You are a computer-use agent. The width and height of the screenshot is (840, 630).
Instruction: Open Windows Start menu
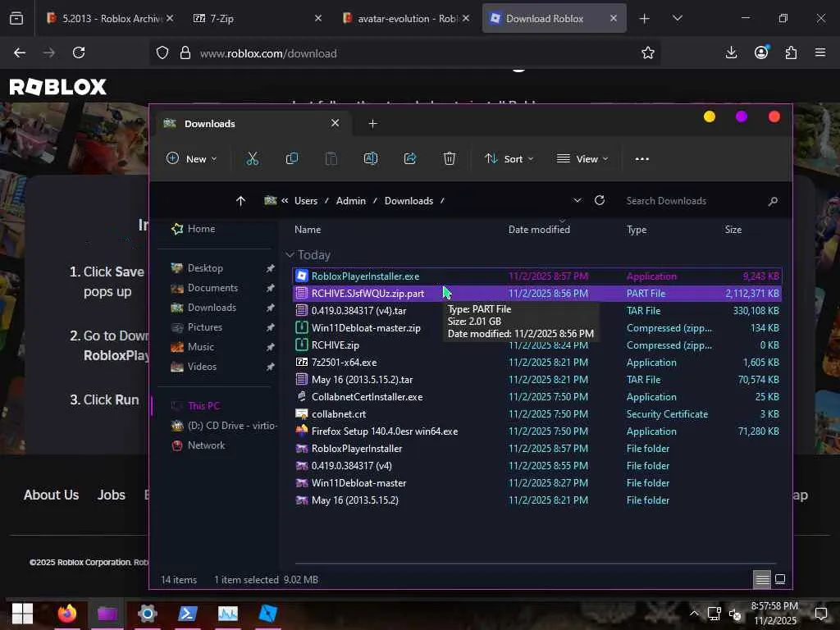(x=22, y=614)
